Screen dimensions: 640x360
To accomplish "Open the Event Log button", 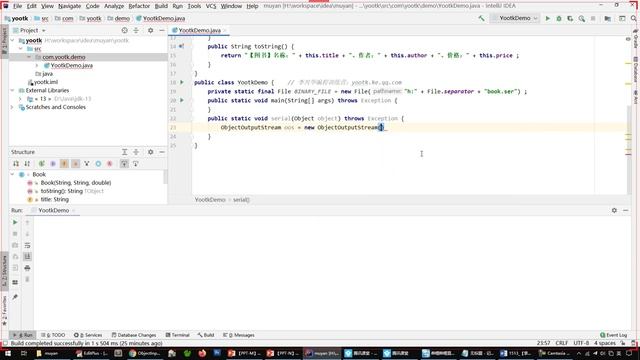I will coord(614,335).
